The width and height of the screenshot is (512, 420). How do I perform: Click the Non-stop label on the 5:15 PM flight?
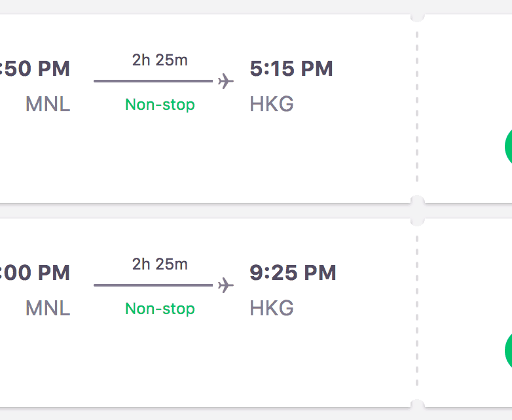pyautogui.click(x=160, y=105)
